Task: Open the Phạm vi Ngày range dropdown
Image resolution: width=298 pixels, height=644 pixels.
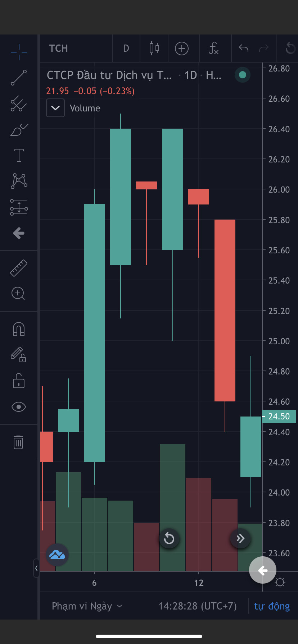Action: [87, 606]
